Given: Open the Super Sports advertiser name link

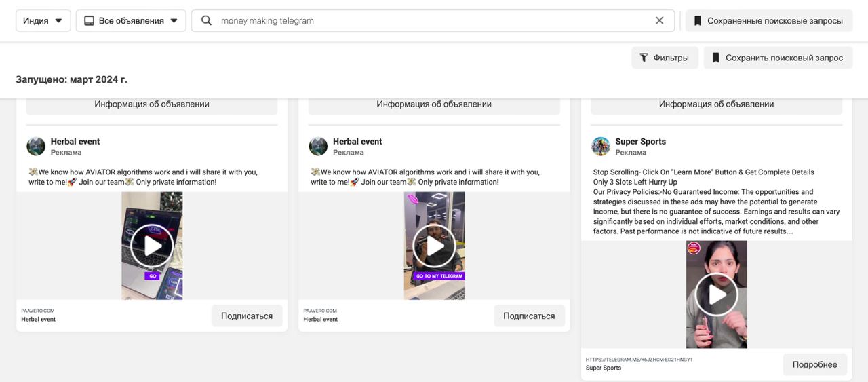Looking at the screenshot, I should point(640,141).
